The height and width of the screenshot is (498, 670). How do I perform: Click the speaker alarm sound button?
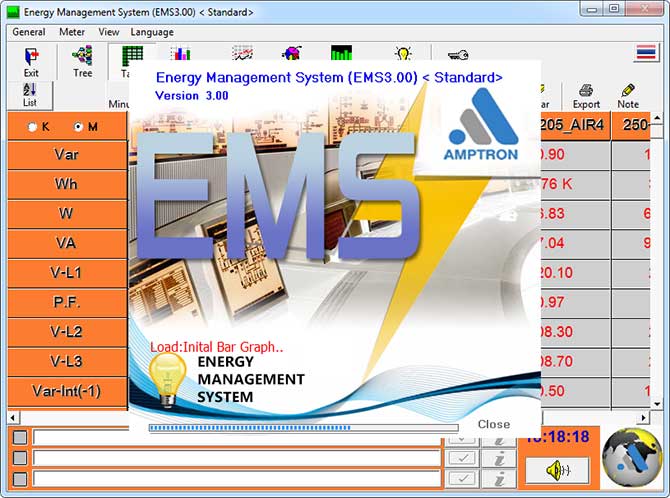[x=557, y=470]
